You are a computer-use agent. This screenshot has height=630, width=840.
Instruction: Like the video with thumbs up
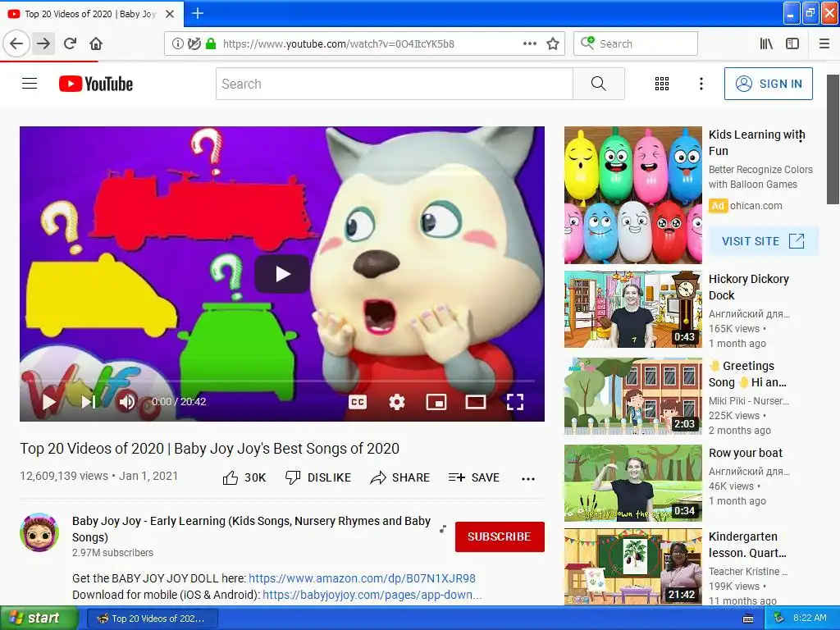[x=244, y=477]
